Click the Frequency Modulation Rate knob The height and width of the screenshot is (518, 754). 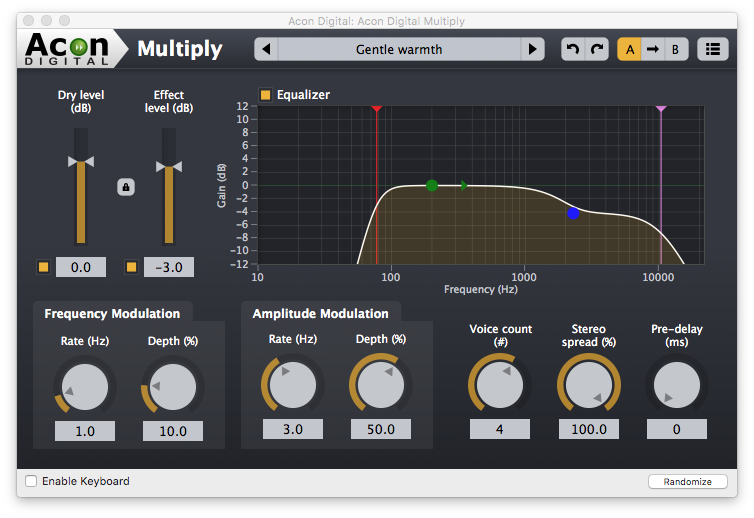tap(85, 387)
